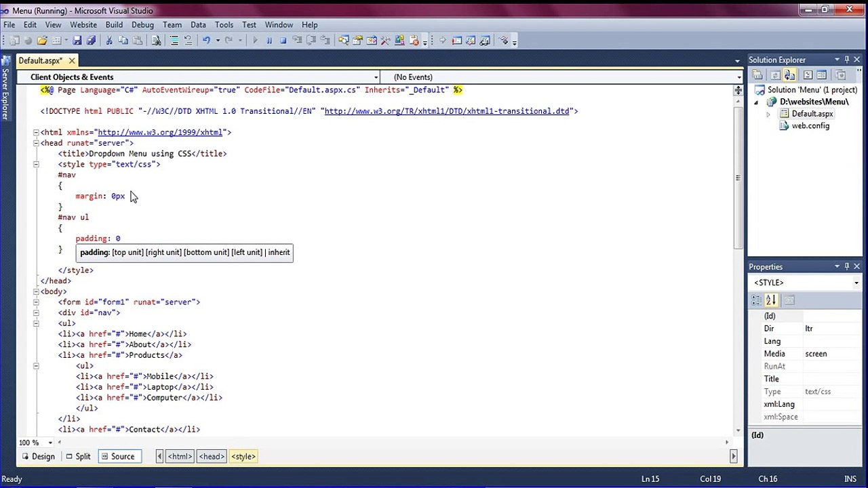Open Toolbox via the crossed tools icon

[385, 41]
